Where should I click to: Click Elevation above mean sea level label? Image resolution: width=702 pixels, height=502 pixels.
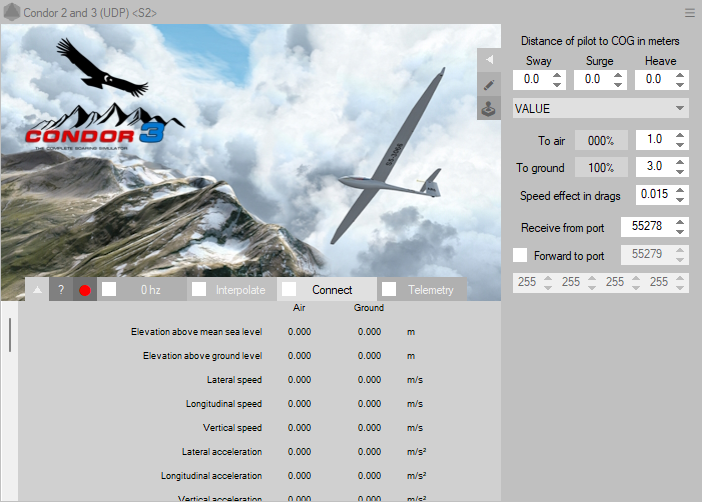pyautogui.click(x=197, y=332)
